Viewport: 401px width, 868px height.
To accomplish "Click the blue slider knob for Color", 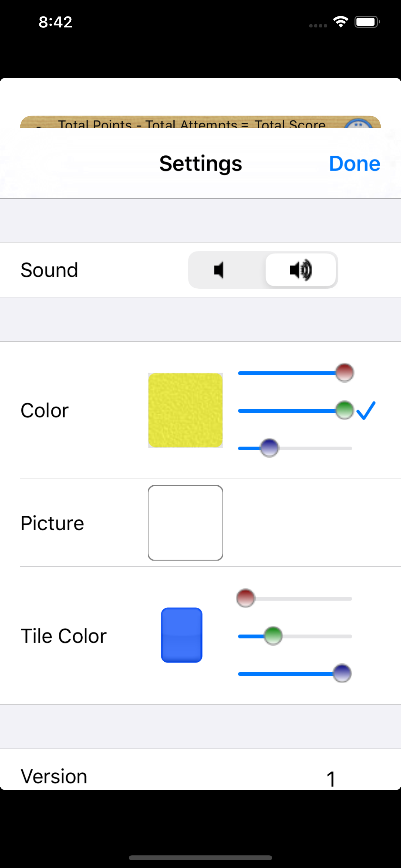I will [269, 448].
